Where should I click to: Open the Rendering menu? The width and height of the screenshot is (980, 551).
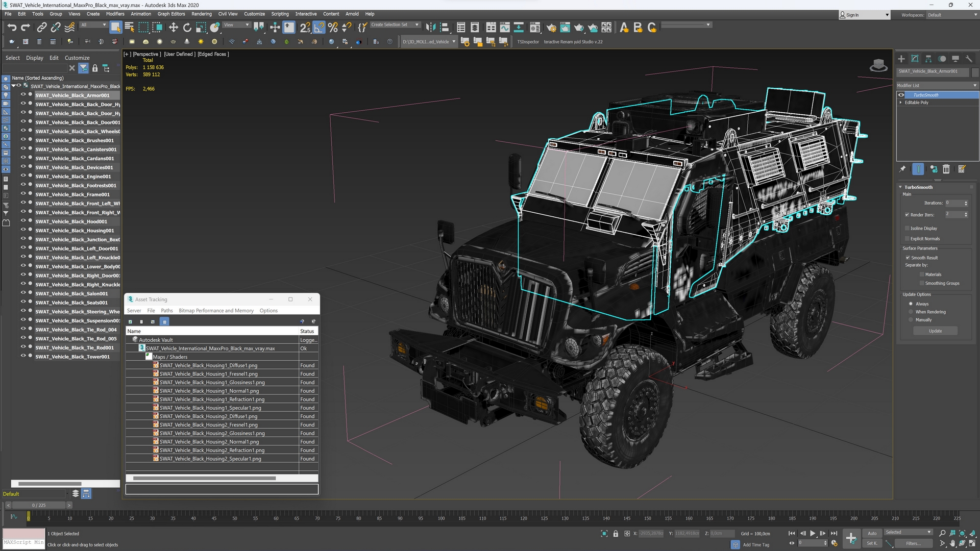(202, 14)
